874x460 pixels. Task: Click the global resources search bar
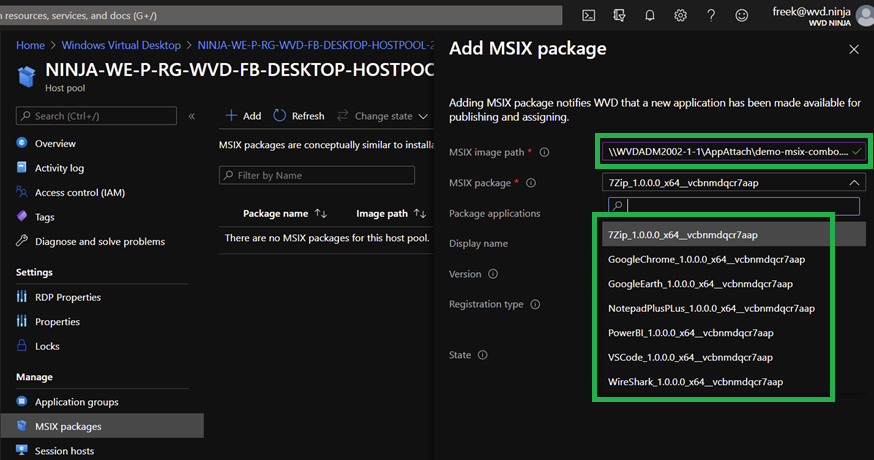280,16
